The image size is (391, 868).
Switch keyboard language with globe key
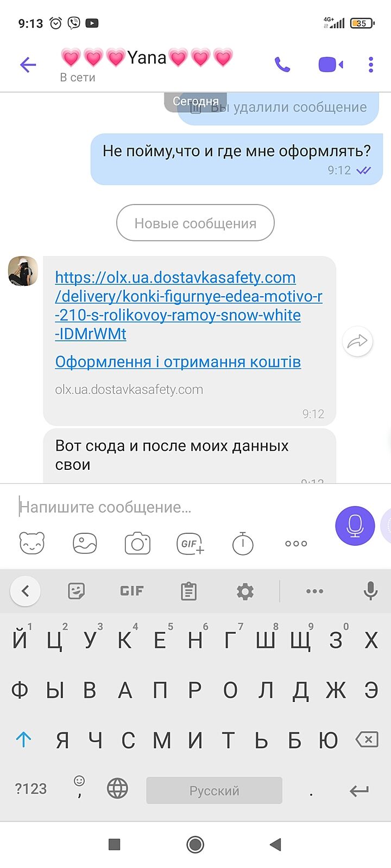pos(117,789)
